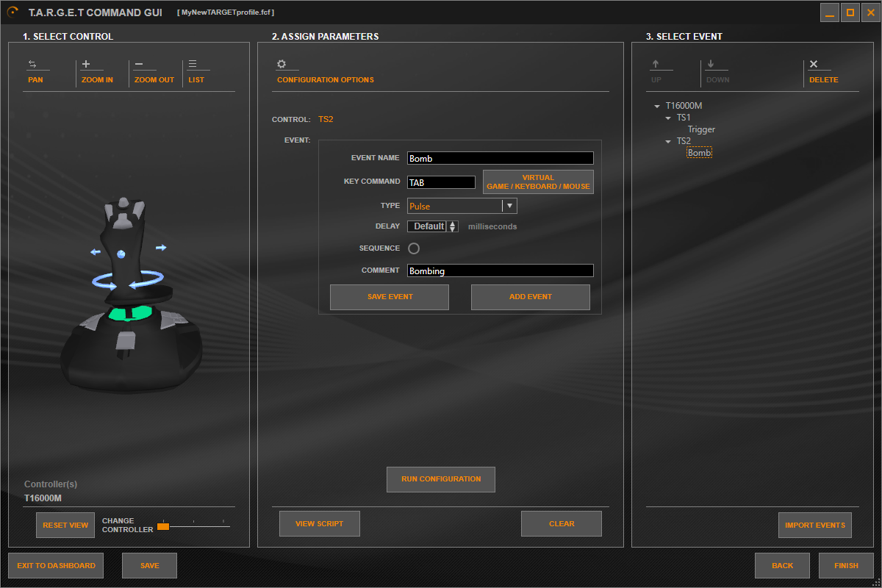Collapse the TS1 tree node
The width and height of the screenshot is (882, 588).
pos(668,118)
